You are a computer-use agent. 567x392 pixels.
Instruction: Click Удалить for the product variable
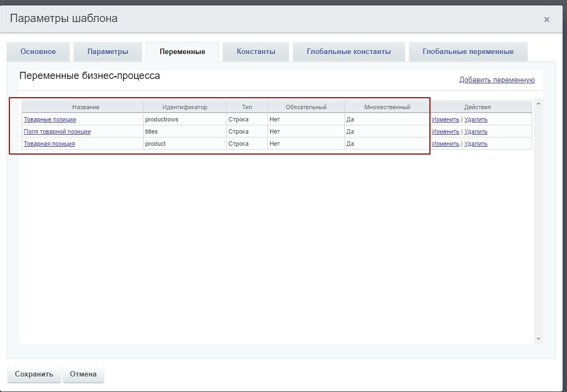point(476,144)
